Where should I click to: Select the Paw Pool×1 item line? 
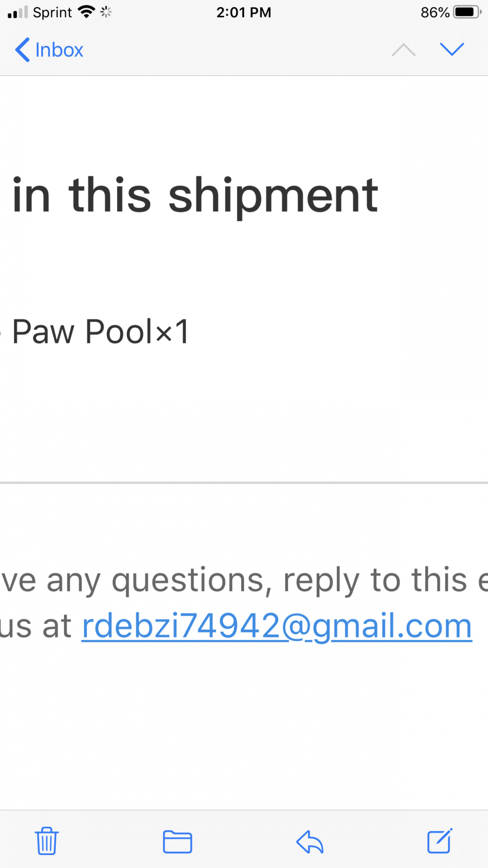pyautogui.click(x=101, y=331)
